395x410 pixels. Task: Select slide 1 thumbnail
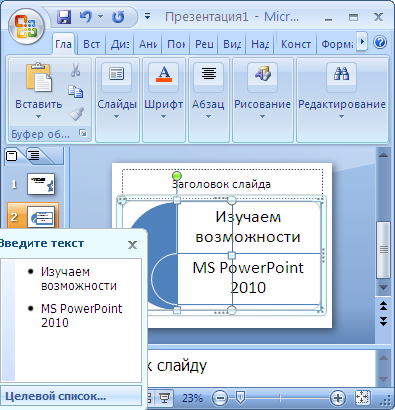41,184
